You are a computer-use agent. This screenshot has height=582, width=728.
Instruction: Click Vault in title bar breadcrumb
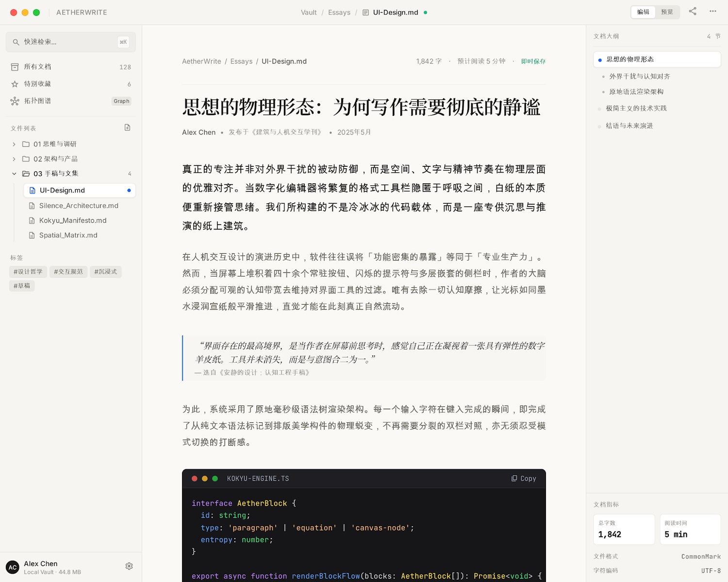tap(309, 13)
